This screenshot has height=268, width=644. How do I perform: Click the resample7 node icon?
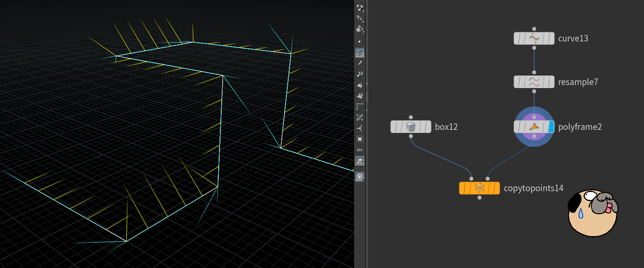(x=534, y=82)
